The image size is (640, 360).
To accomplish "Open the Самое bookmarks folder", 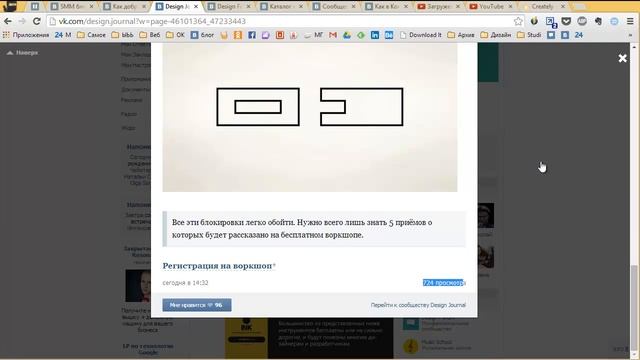I will click(x=91, y=35).
